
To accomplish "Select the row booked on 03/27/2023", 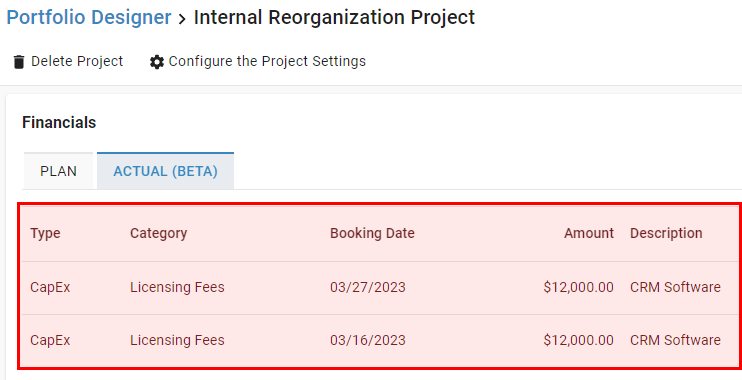I will [380, 288].
